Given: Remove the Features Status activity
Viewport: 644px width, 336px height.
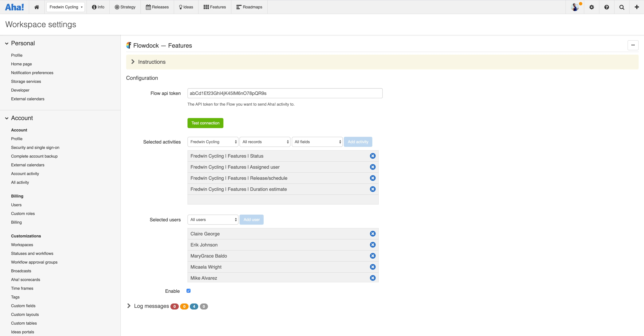Looking at the screenshot, I should [372, 156].
